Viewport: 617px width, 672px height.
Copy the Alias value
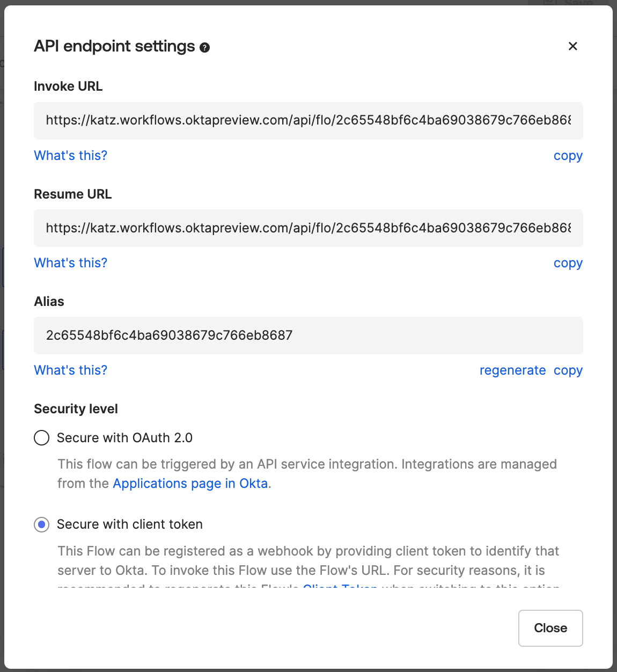point(568,370)
